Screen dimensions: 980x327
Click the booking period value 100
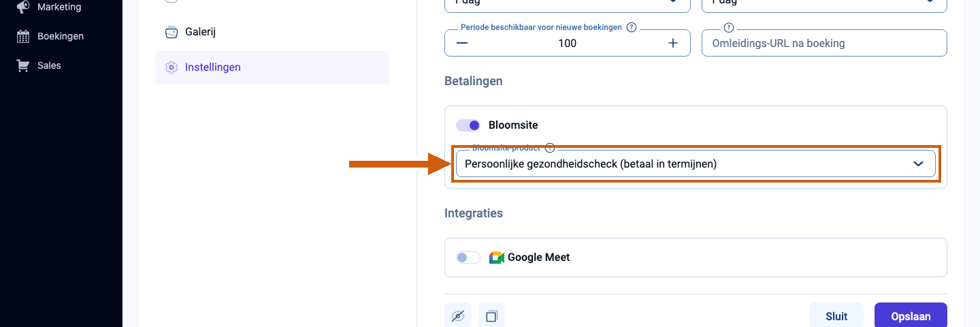click(567, 43)
